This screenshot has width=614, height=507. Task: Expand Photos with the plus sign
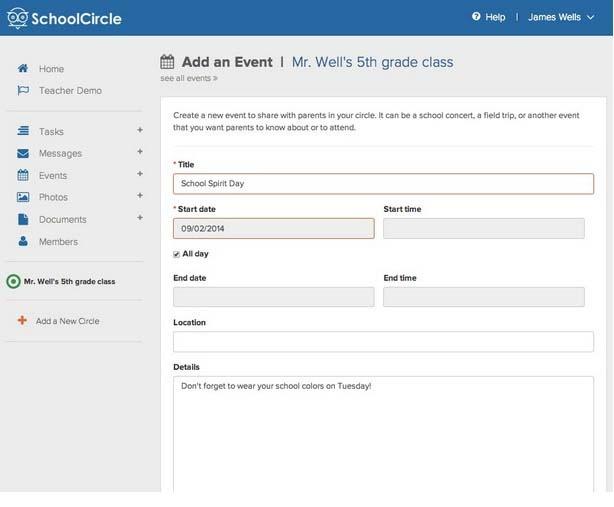[140, 195]
